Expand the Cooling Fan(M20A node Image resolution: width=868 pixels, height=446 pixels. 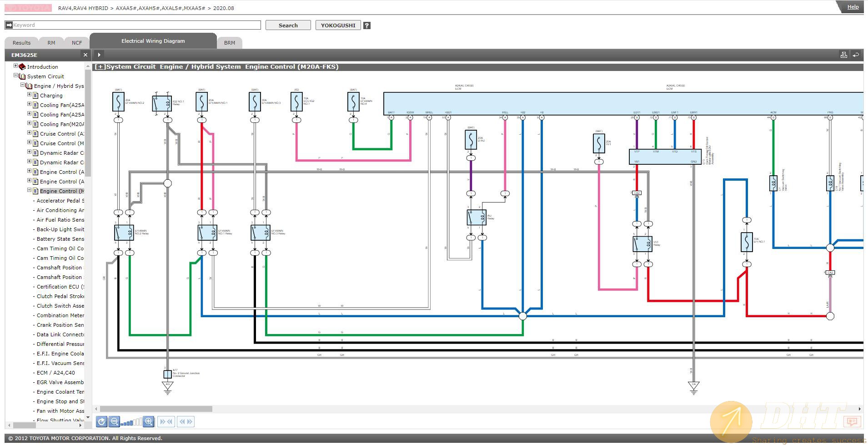[29, 123]
